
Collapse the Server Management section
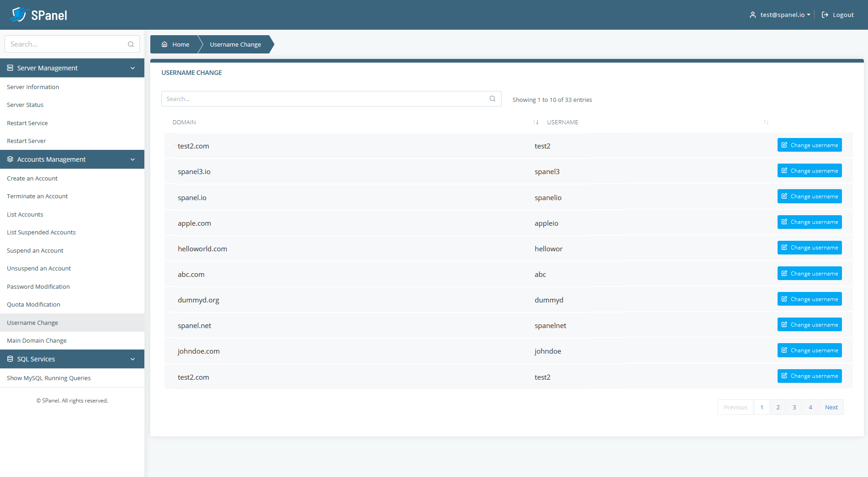132,68
